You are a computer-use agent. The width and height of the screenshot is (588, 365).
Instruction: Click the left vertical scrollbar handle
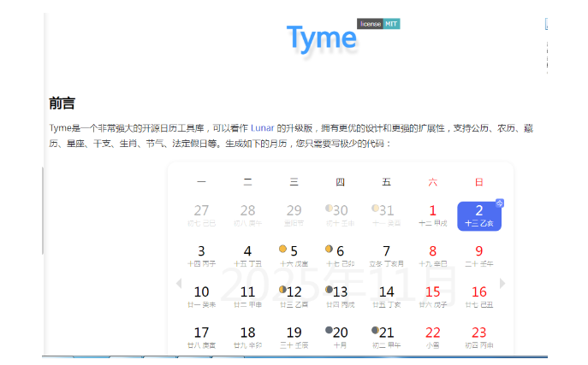(43, 211)
